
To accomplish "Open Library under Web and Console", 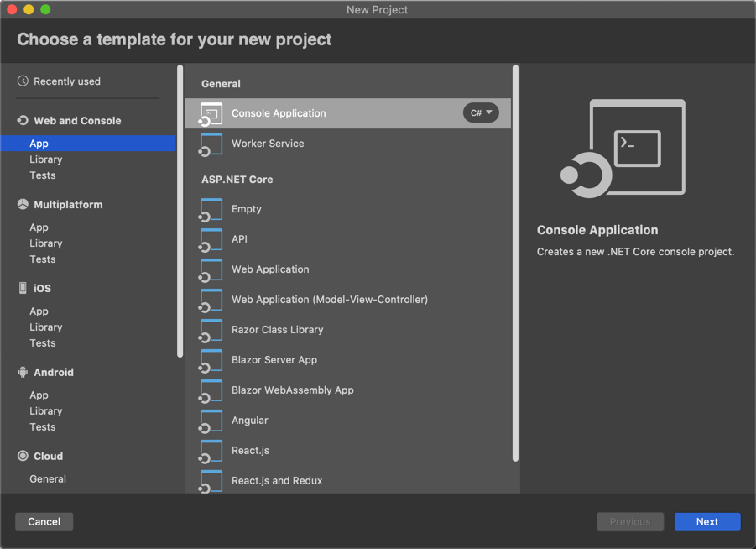I will click(x=46, y=159).
